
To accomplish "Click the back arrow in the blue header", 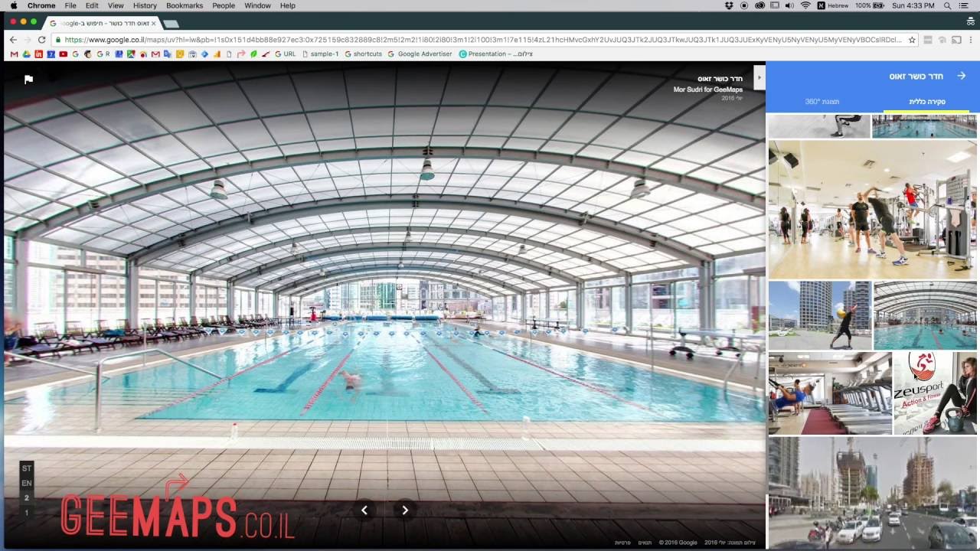I will pos(962,76).
